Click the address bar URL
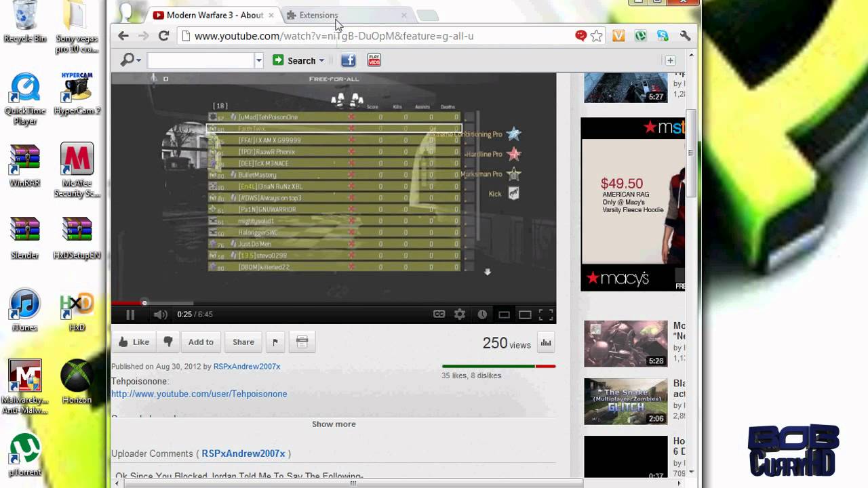 click(334, 36)
